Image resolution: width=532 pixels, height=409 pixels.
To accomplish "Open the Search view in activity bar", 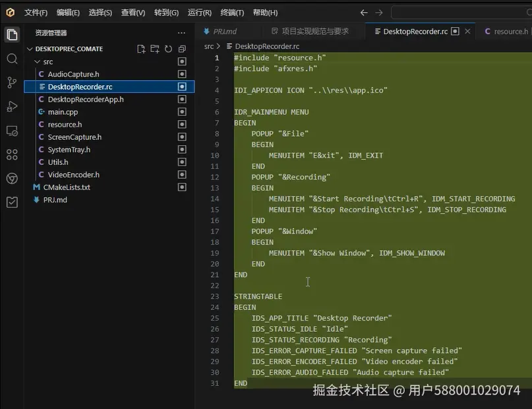I will click(12, 59).
